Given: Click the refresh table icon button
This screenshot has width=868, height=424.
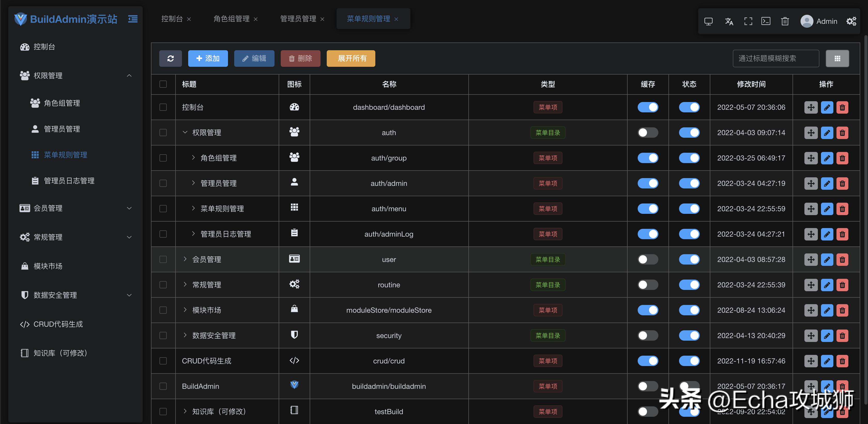Looking at the screenshot, I should [171, 58].
